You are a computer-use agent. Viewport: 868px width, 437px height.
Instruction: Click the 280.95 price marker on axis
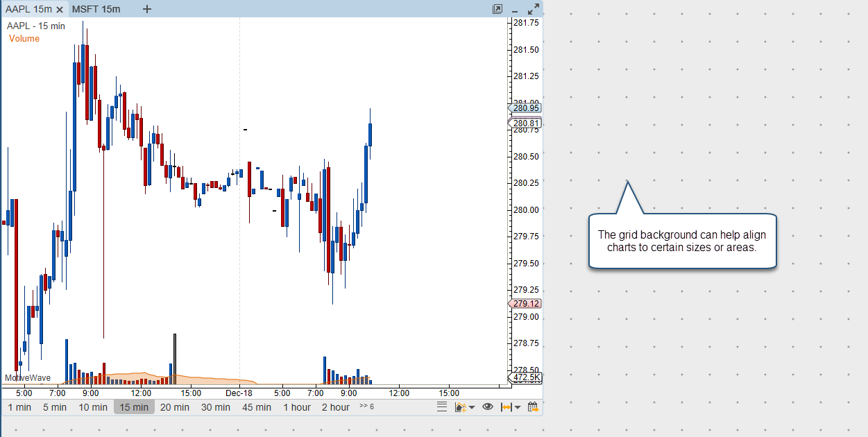click(527, 108)
